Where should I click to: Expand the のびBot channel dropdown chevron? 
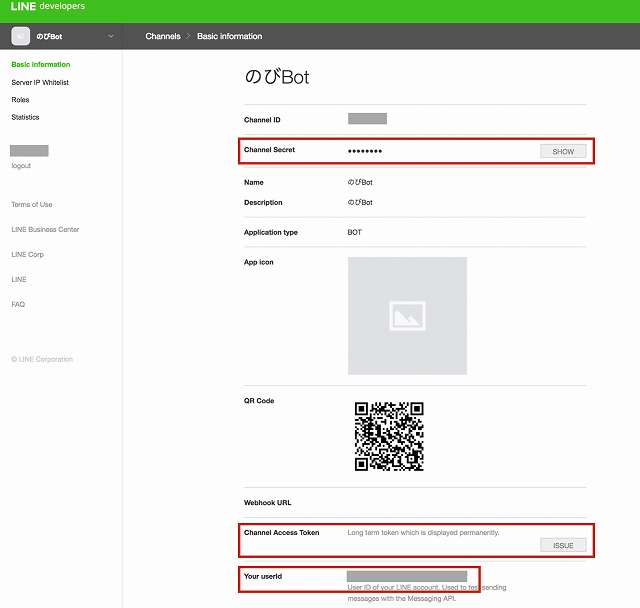(111, 36)
